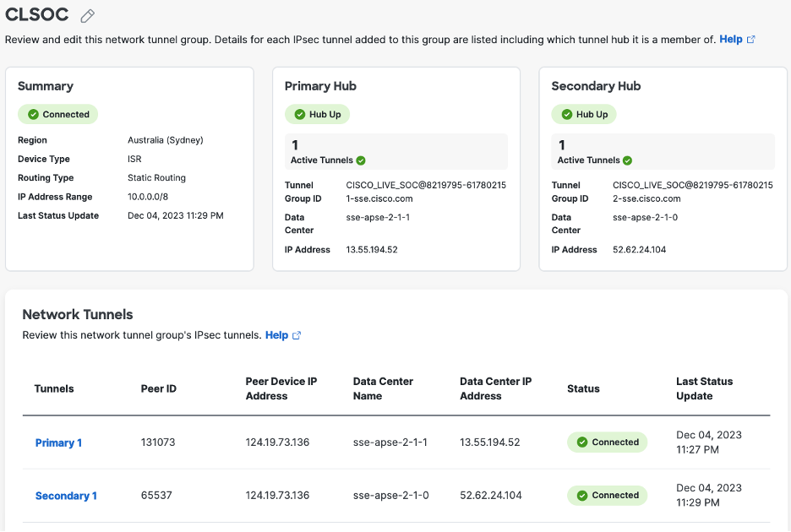
Task: Open the Secondary 1 tunnel link
Action: click(66, 496)
